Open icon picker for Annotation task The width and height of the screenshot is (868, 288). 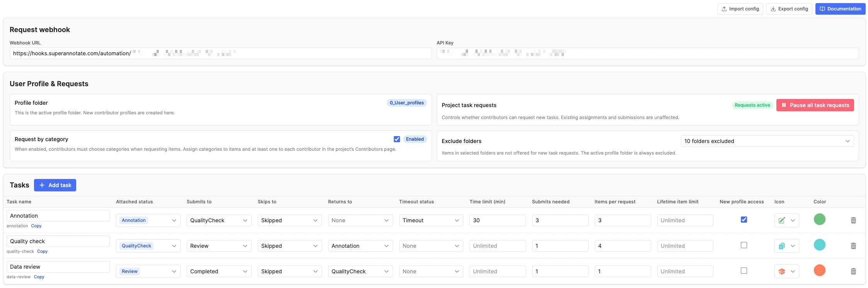coord(786,220)
